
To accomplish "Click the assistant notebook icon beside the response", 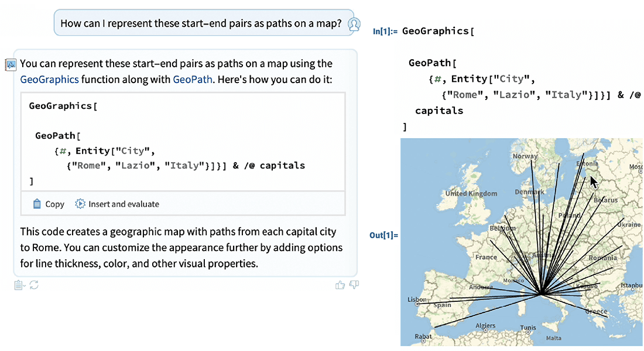I will pos(10,64).
